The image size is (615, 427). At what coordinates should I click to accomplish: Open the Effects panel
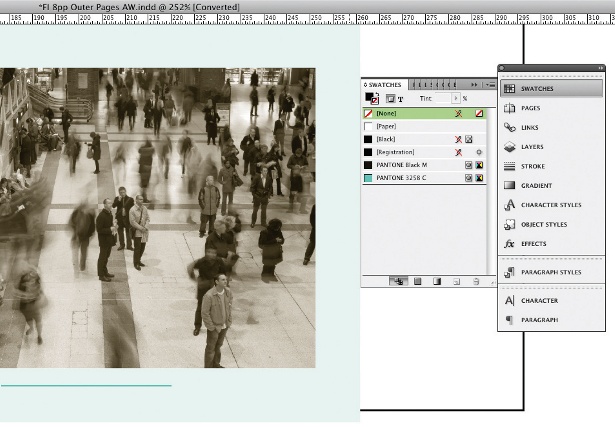click(530, 243)
